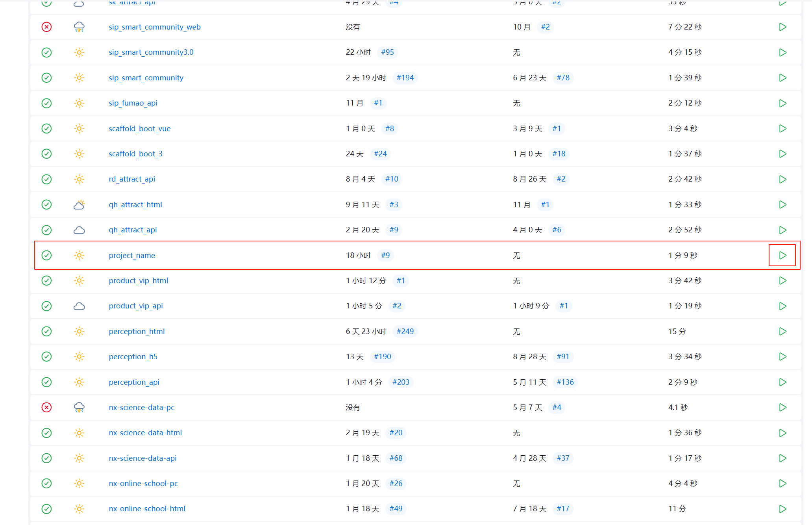
Task: Click success status icon for scaffold_boot_vue
Action: click(x=46, y=128)
